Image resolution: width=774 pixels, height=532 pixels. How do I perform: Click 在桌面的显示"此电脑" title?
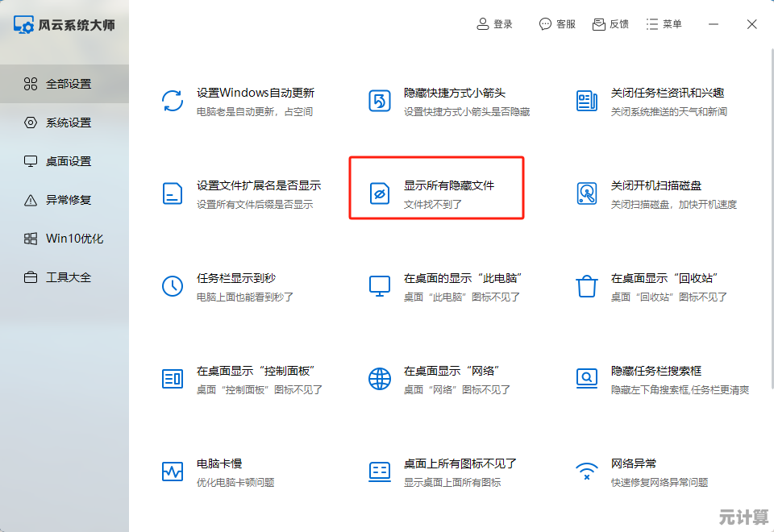point(463,278)
